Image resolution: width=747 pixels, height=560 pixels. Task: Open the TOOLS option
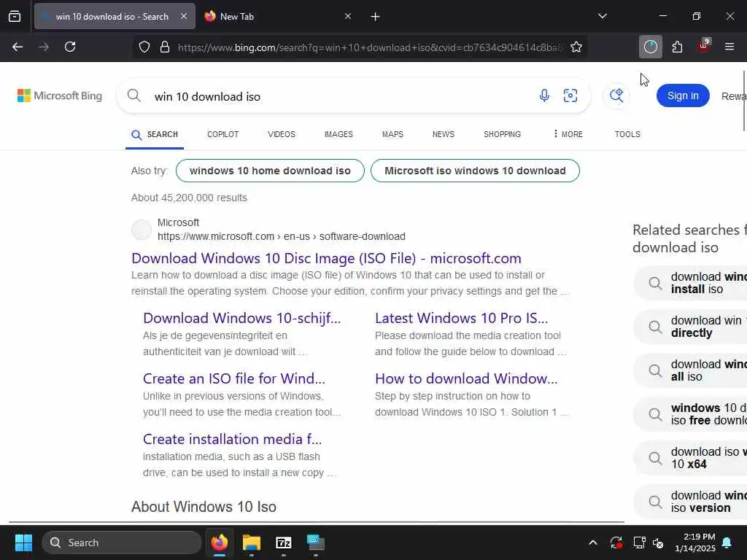(x=627, y=134)
